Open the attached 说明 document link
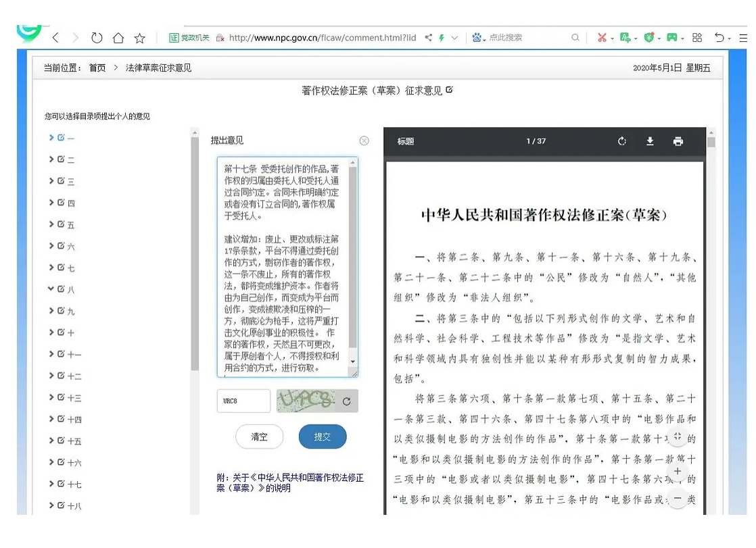 (290, 483)
